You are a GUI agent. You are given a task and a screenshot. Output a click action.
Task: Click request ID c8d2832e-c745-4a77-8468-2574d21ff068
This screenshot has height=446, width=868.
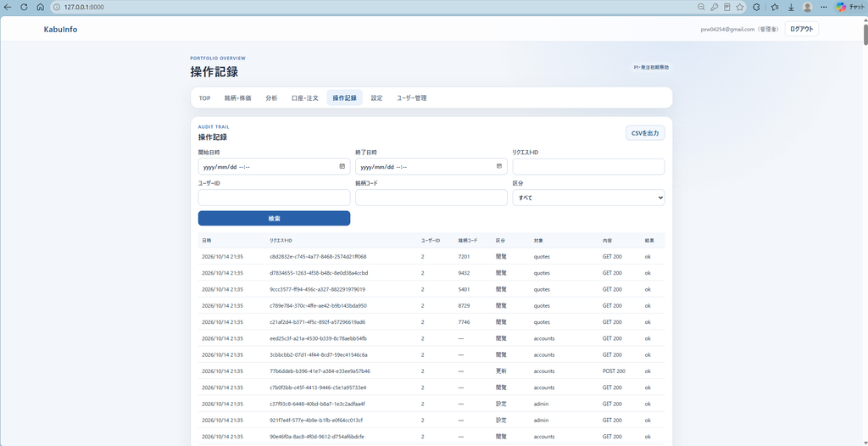[318, 257]
